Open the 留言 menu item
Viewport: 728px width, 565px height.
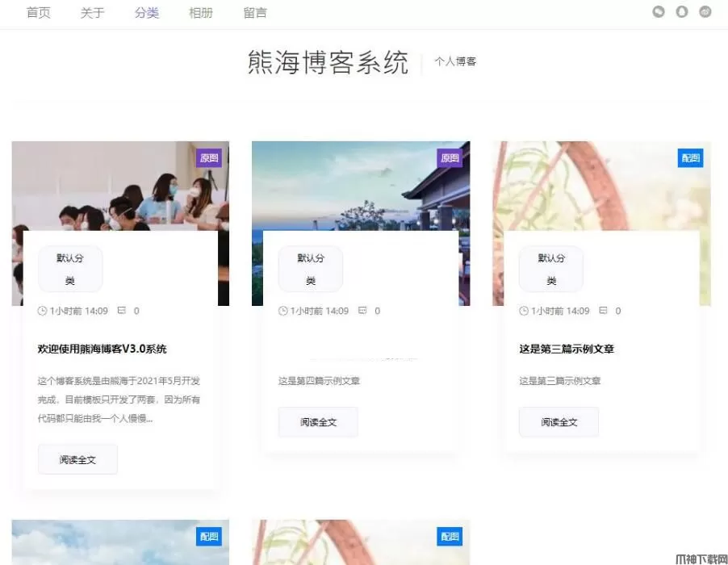point(255,13)
